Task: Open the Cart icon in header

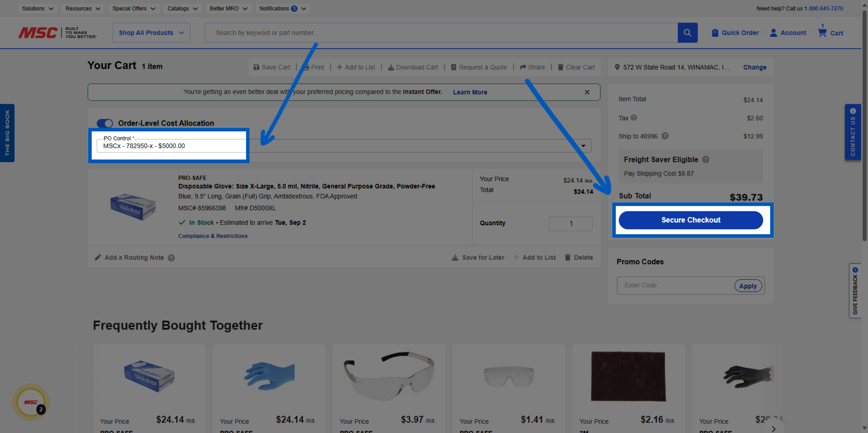Action: (830, 31)
